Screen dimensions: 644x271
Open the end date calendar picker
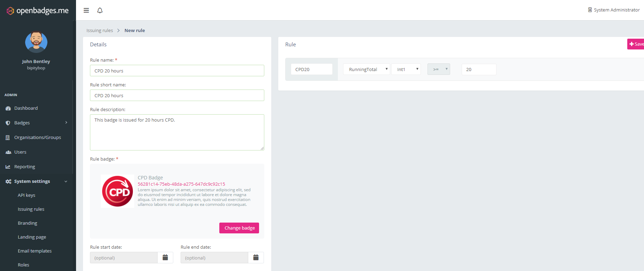(x=256, y=257)
